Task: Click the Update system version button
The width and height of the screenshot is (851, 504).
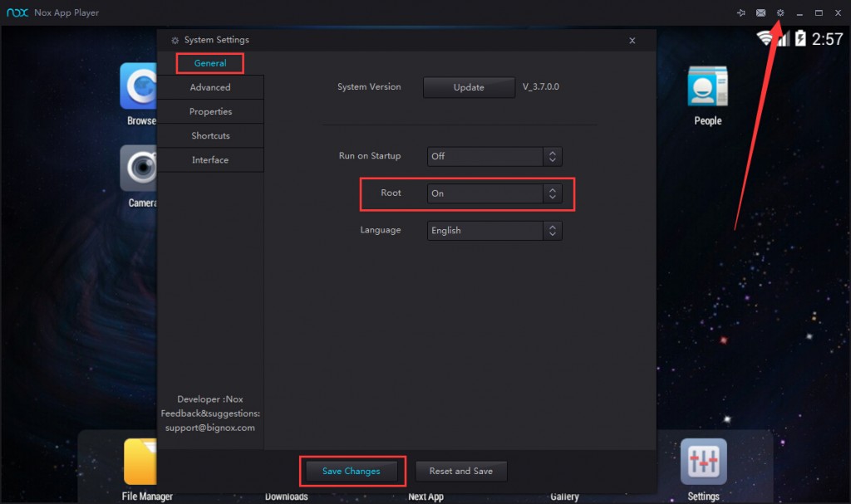Action: (x=469, y=87)
